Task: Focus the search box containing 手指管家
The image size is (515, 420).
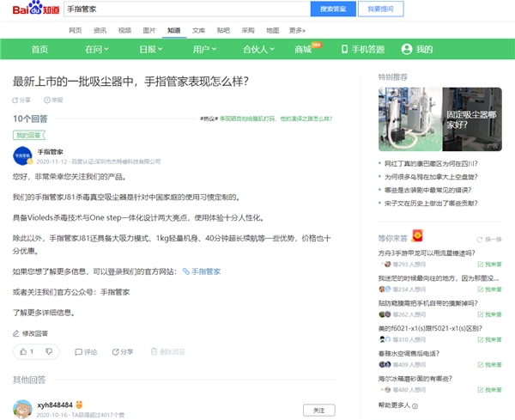Action: [x=187, y=9]
